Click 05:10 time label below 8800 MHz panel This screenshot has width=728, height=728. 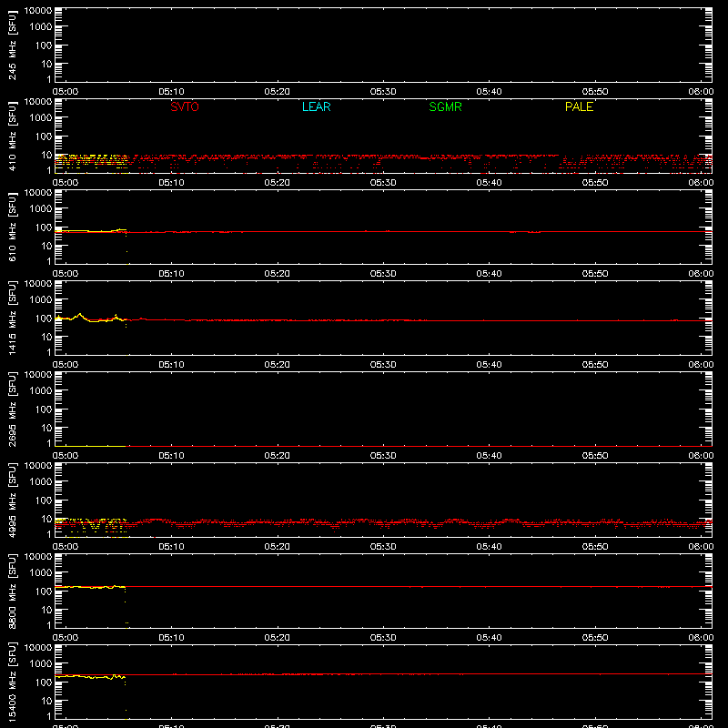(171, 638)
